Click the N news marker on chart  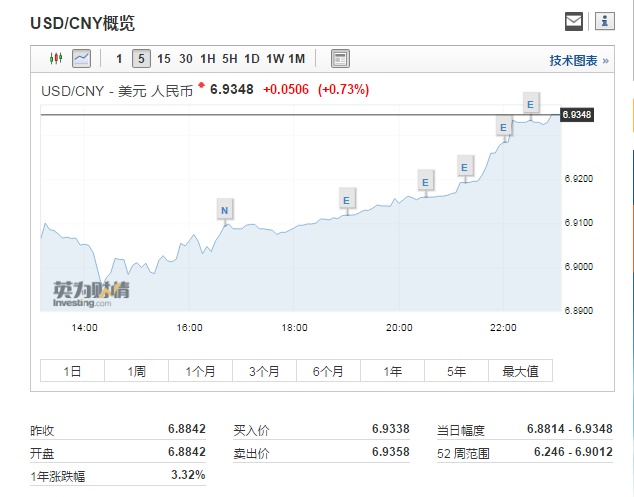225,209
